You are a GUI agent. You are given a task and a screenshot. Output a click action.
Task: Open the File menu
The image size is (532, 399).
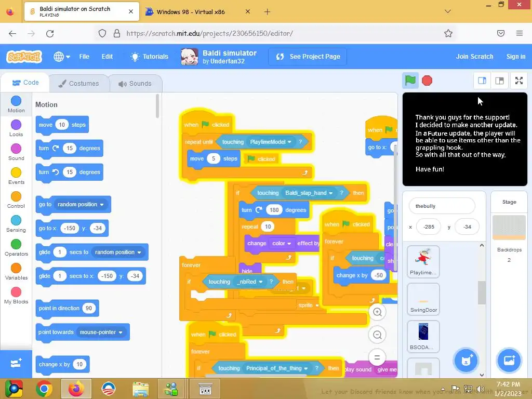[x=84, y=57]
